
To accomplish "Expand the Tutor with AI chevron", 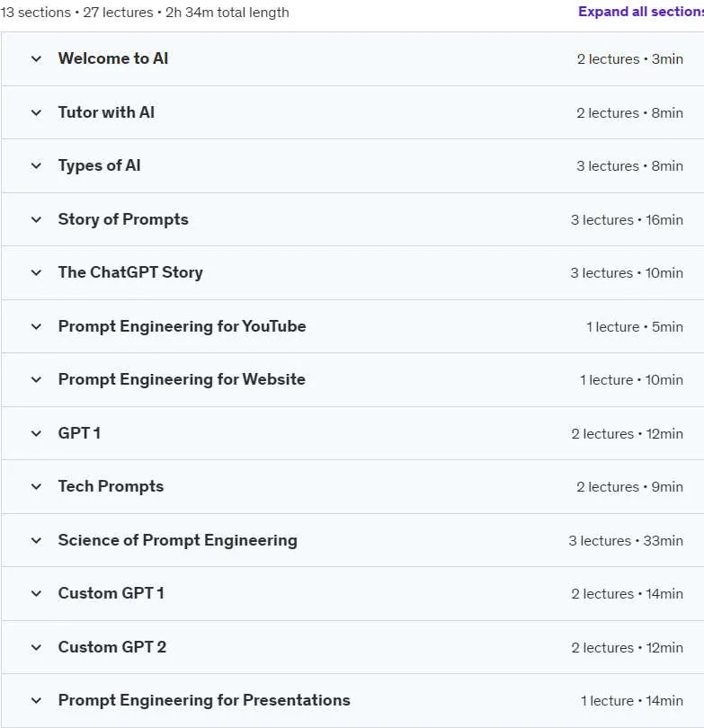I will coord(36,113).
